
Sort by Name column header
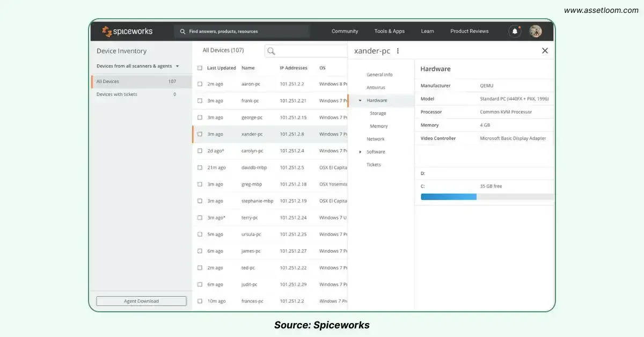click(x=248, y=68)
